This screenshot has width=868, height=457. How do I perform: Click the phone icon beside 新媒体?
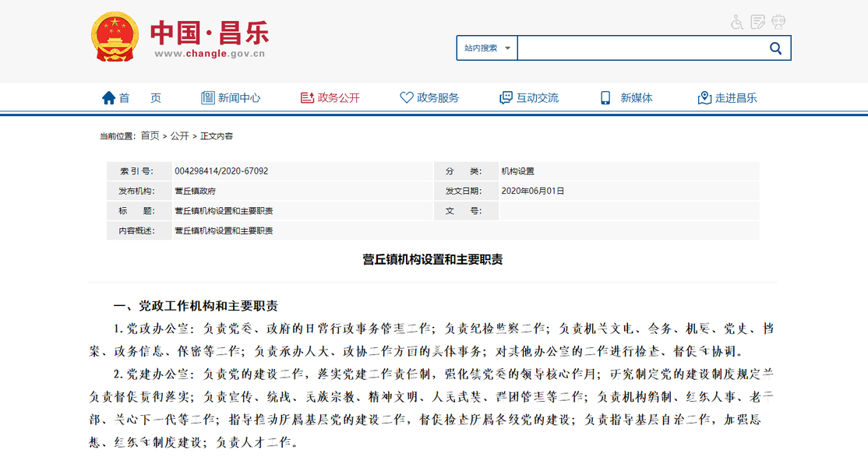coord(605,98)
